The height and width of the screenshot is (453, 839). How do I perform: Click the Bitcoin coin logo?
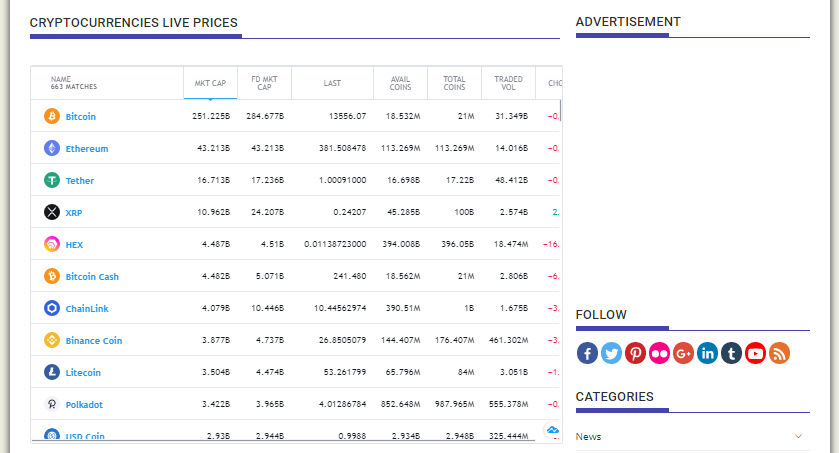52,116
